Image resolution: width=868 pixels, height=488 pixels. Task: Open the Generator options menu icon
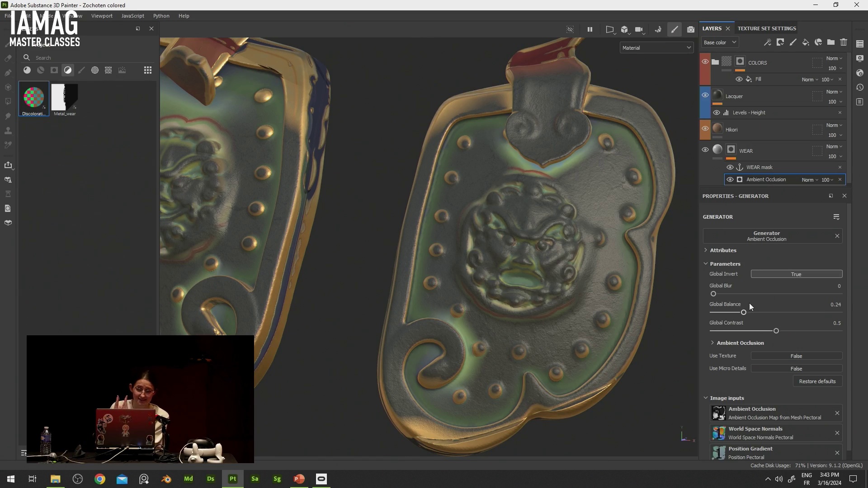tap(836, 217)
